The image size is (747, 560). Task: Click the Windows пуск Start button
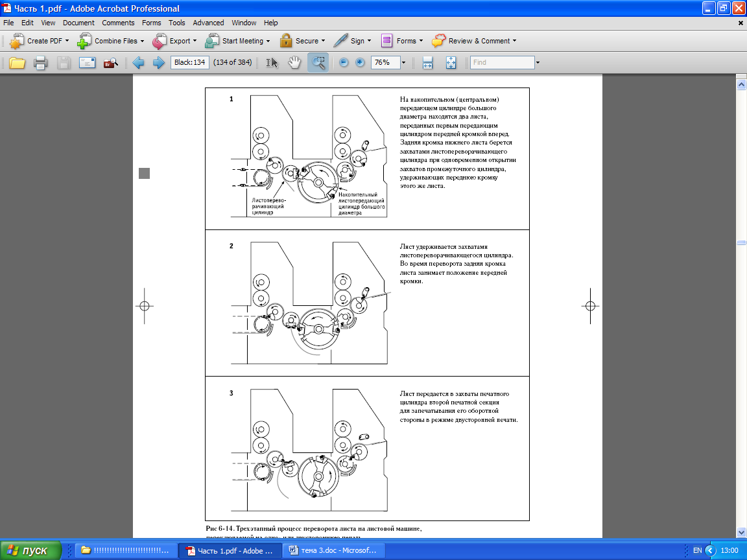(x=31, y=550)
